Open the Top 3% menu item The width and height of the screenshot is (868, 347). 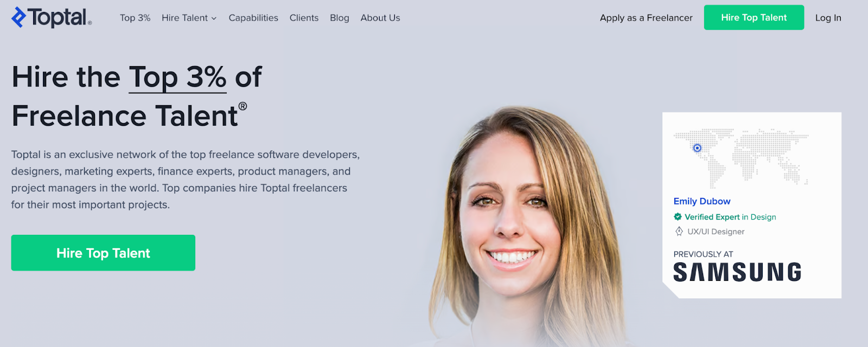(135, 18)
